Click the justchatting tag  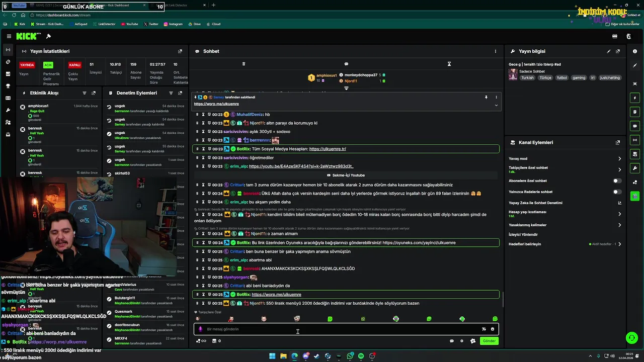610,78
